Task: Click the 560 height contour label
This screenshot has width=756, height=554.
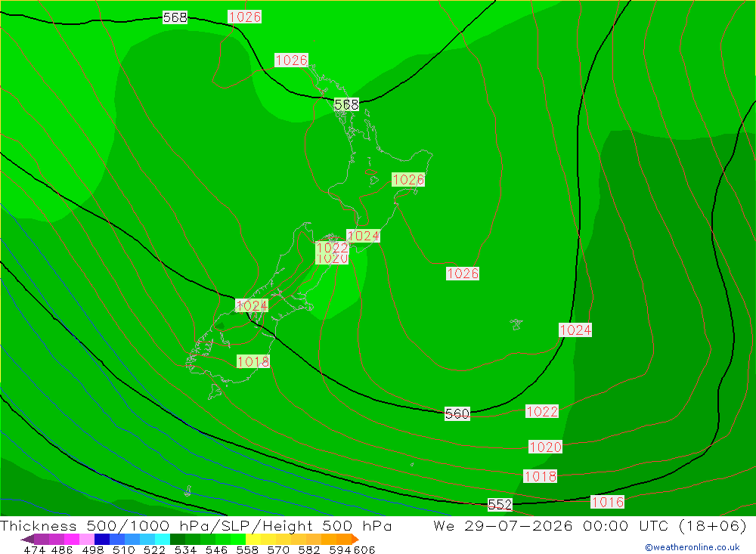Action: (x=457, y=413)
